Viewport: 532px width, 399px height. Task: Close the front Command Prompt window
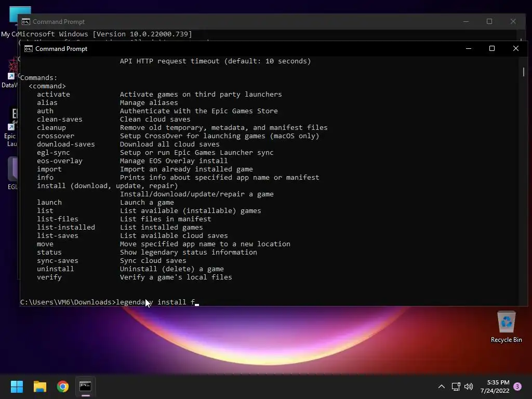tap(516, 48)
